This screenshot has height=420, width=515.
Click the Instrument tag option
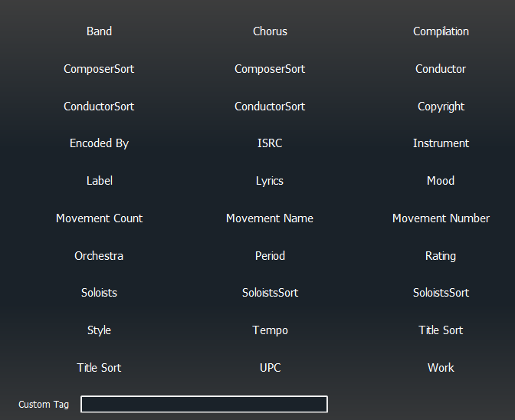[x=441, y=143]
